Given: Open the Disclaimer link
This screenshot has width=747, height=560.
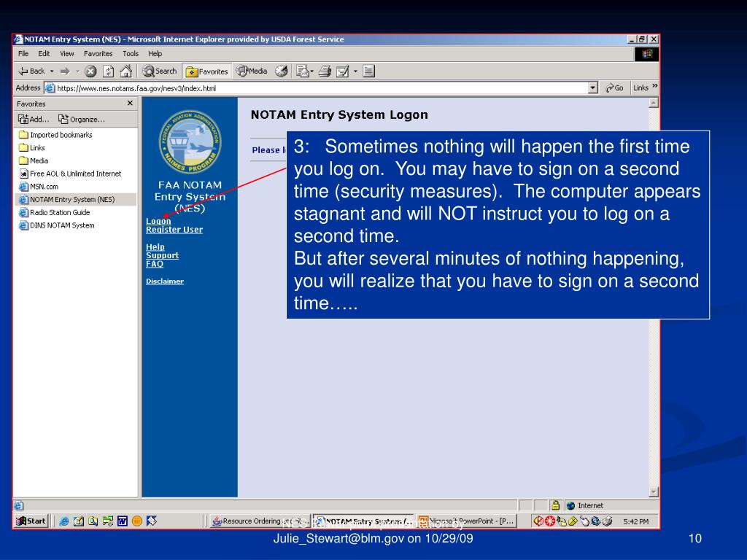Looking at the screenshot, I should 165,281.
